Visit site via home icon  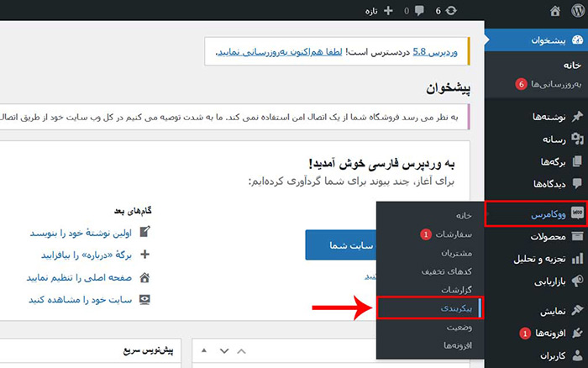[x=555, y=11]
